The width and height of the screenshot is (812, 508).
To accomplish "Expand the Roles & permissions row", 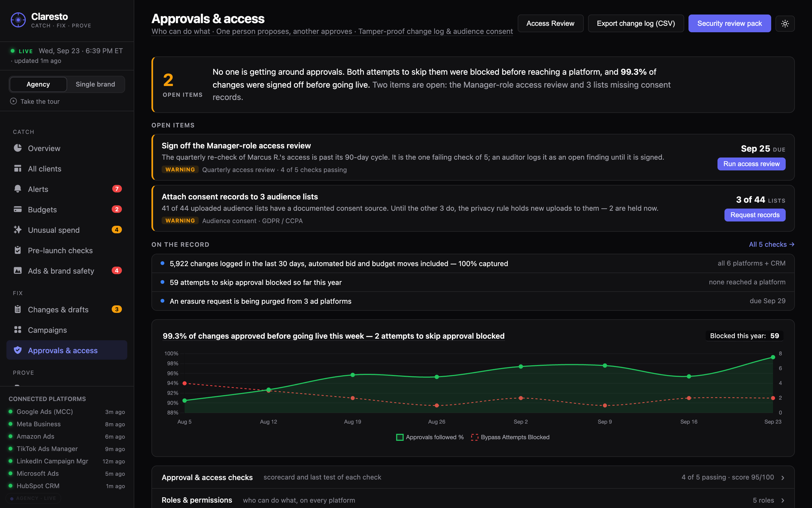I will (x=473, y=500).
